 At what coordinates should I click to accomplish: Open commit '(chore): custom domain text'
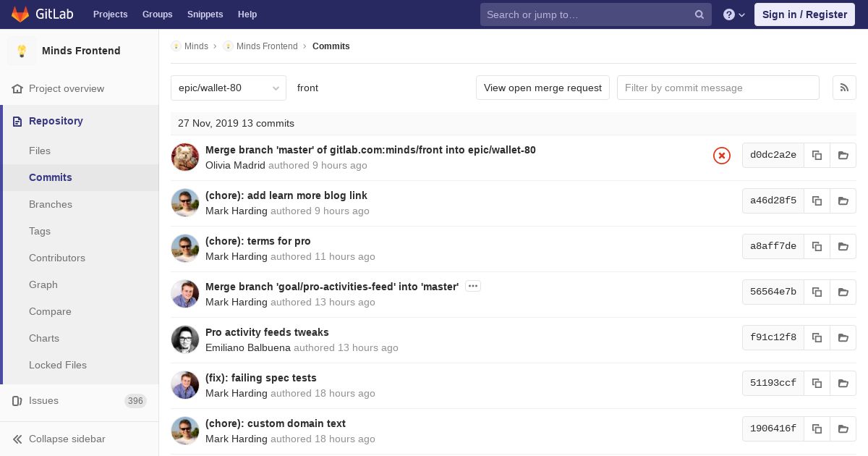coord(276,423)
